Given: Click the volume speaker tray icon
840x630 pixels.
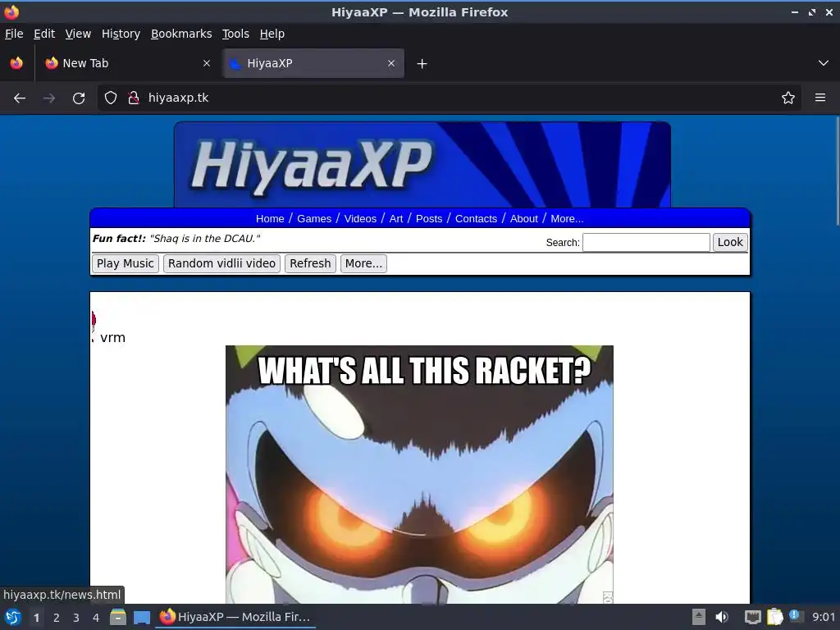Looking at the screenshot, I should [722, 617].
